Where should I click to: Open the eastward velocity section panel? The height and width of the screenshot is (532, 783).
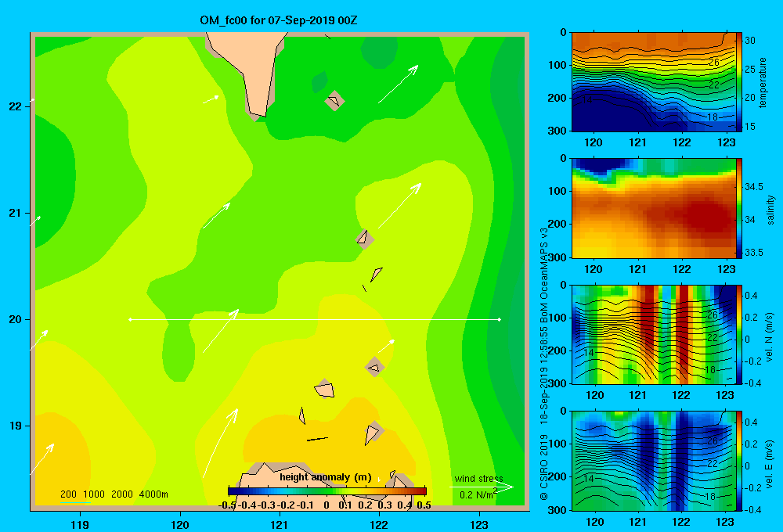point(654,461)
